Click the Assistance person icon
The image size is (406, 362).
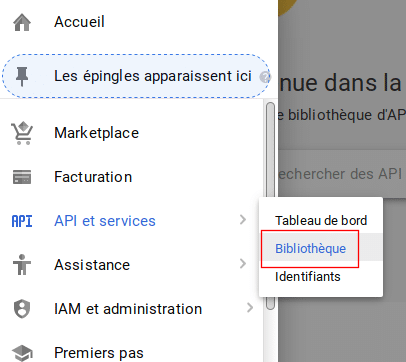pos(22,265)
